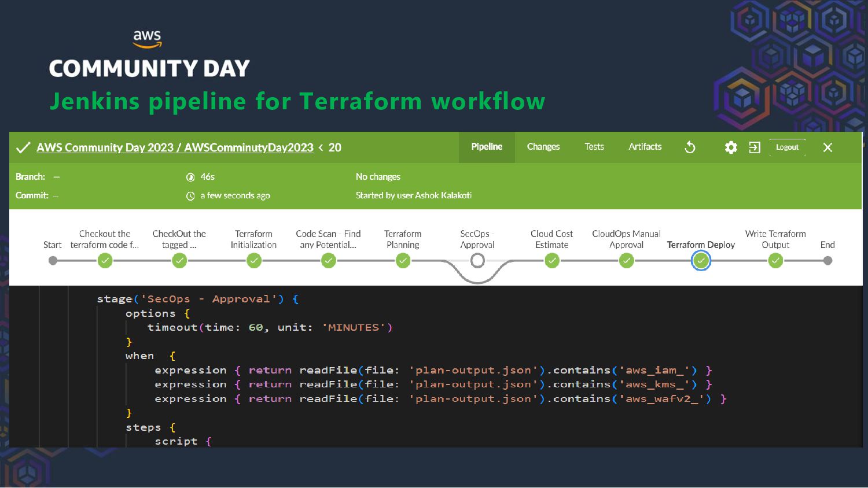Select Terraform Initialization stage node
The height and width of the screenshot is (488, 868).
click(x=254, y=261)
